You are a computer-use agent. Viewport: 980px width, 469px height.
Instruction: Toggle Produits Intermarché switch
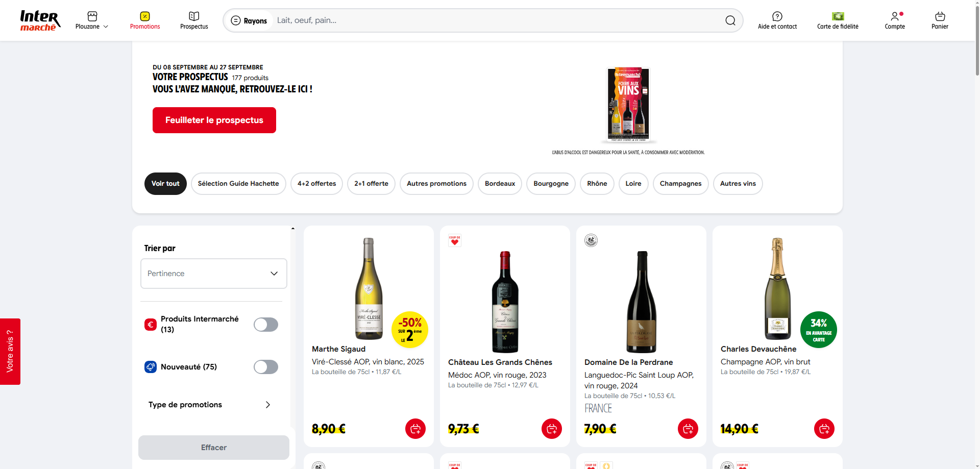266,325
